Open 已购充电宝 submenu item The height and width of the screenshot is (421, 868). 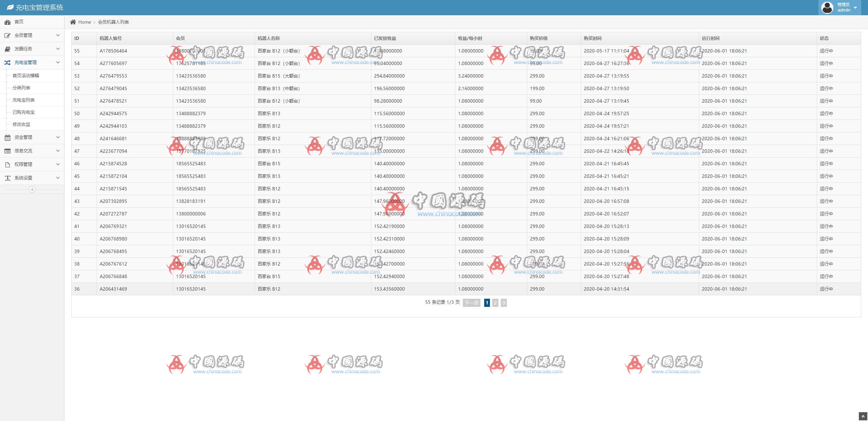[23, 112]
